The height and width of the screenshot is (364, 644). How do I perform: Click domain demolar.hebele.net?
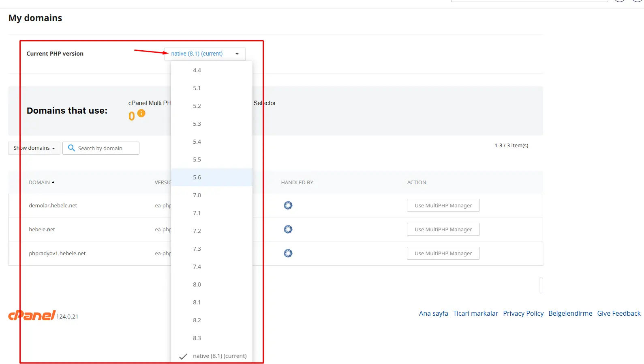click(53, 205)
